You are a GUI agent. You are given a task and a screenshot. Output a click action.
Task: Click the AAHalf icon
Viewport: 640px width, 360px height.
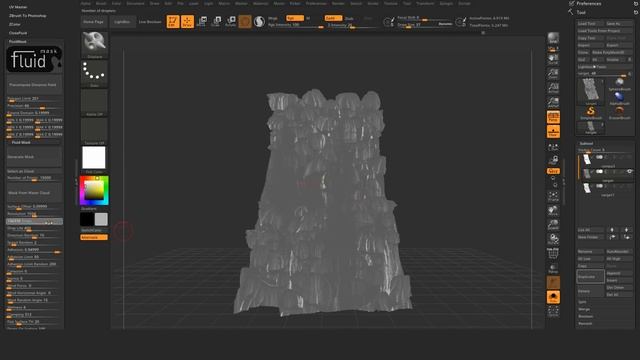553,102
